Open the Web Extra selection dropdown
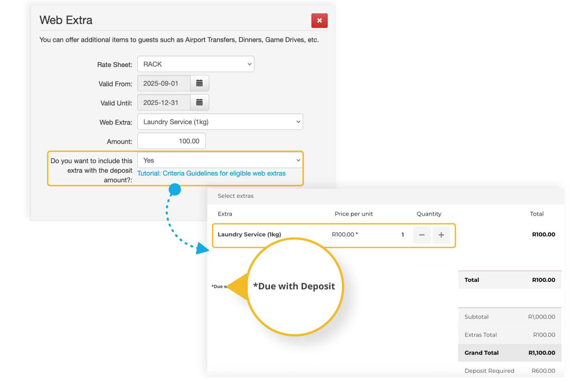 pyautogui.click(x=220, y=122)
